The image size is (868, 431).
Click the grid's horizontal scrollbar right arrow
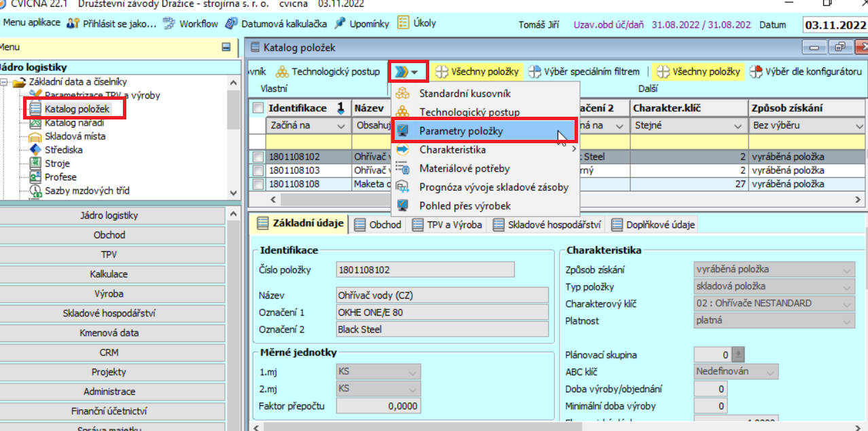tap(858, 200)
